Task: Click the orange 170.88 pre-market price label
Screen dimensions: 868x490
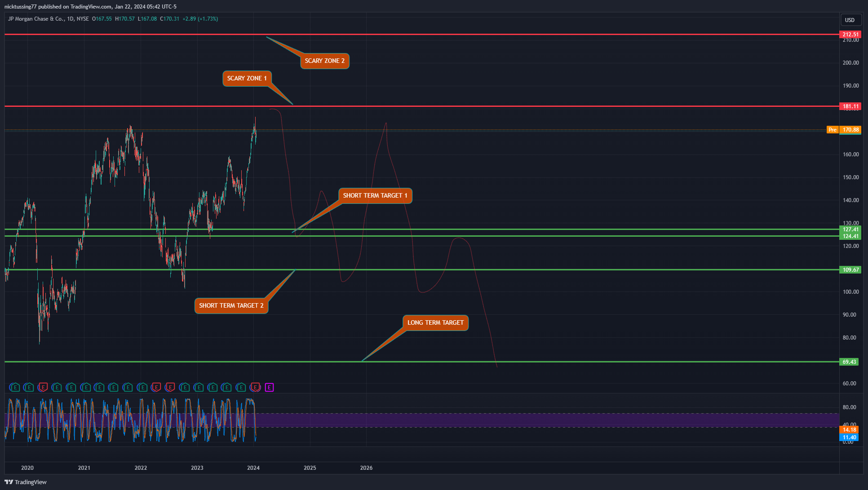Action: pos(850,130)
